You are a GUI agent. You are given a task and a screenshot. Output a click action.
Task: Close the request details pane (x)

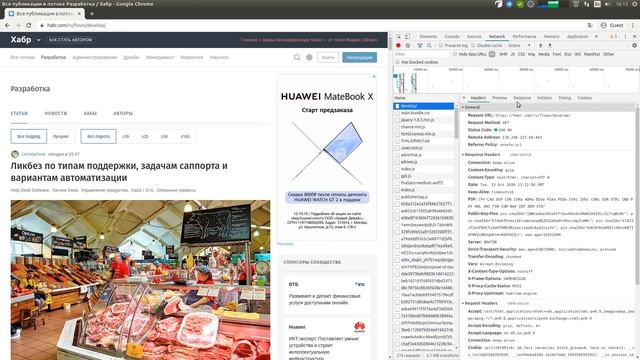click(x=464, y=98)
